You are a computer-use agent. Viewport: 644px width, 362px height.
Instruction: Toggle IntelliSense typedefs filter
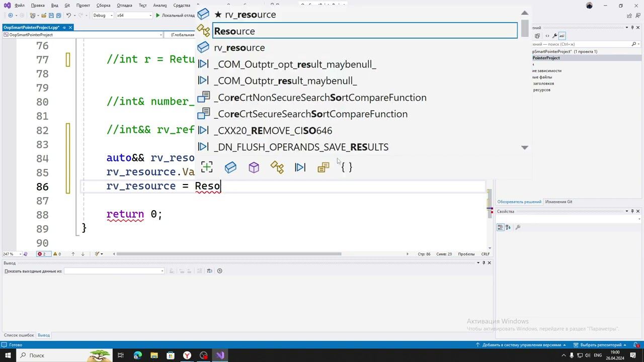323,167
